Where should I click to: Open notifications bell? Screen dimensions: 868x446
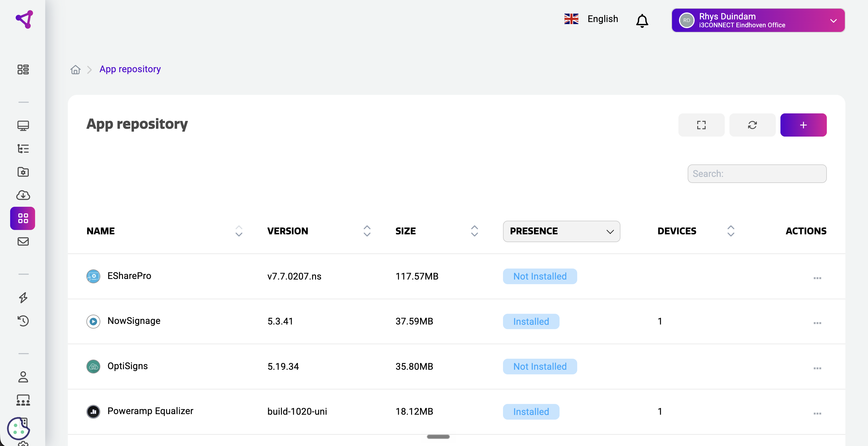[x=642, y=21]
